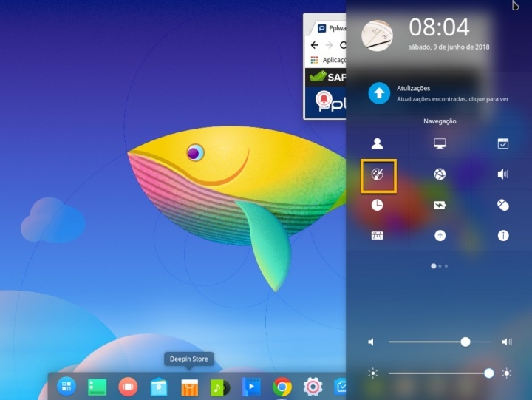Go to the second navigation page dot
The width and height of the screenshot is (532, 400).
[x=440, y=265]
